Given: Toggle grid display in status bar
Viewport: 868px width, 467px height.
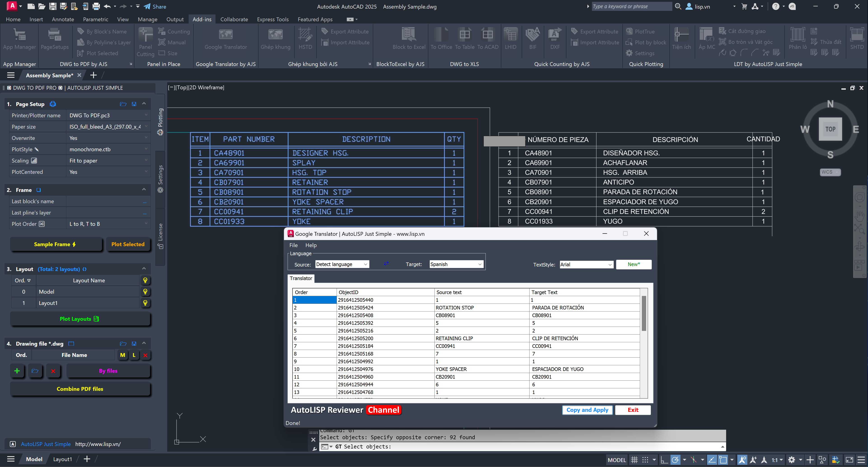Looking at the screenshot, I should [x=634, y=460].
